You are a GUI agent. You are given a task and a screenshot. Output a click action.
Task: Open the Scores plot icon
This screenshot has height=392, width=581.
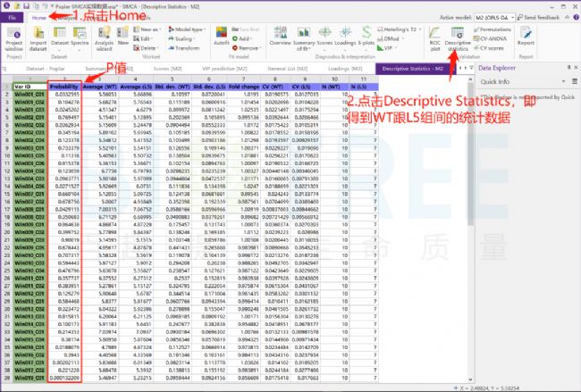324,37
